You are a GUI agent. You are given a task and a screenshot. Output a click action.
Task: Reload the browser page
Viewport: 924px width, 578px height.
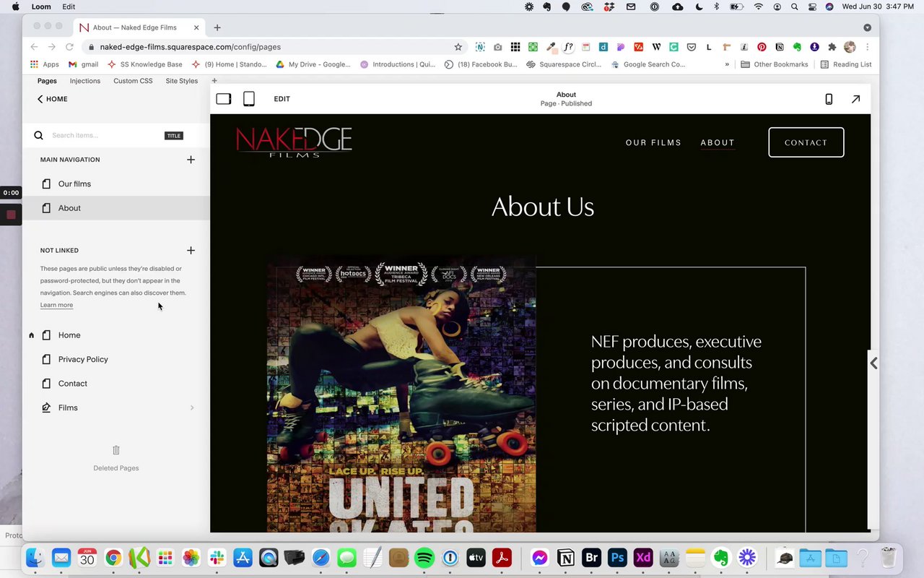[69, 47]
